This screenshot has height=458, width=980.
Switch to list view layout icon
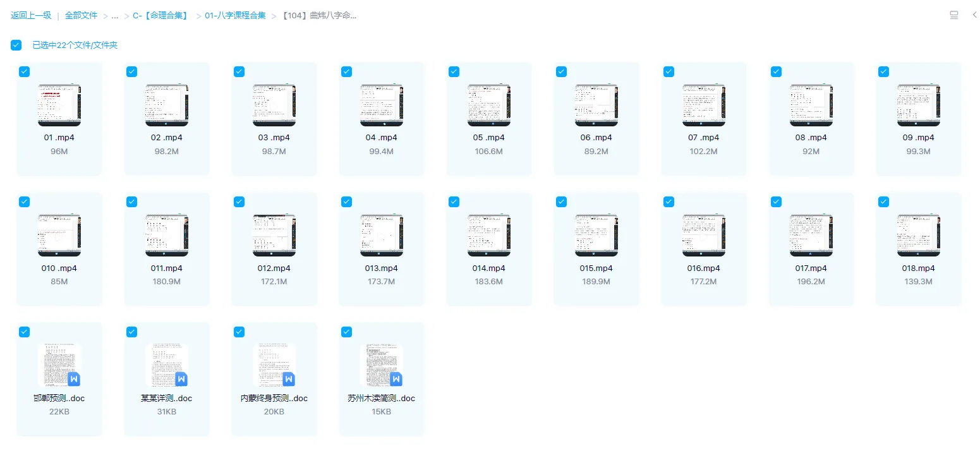[954, 15]
